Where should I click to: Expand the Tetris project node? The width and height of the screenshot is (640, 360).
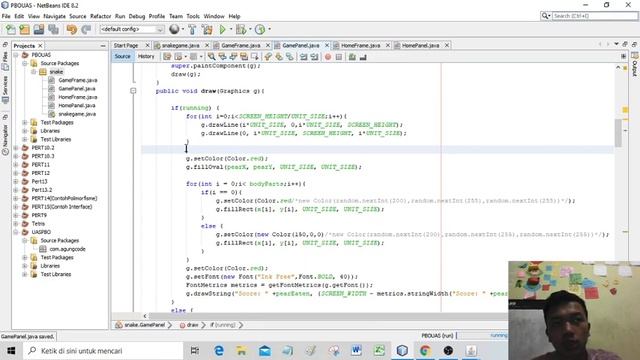click(x=16, y=224)
